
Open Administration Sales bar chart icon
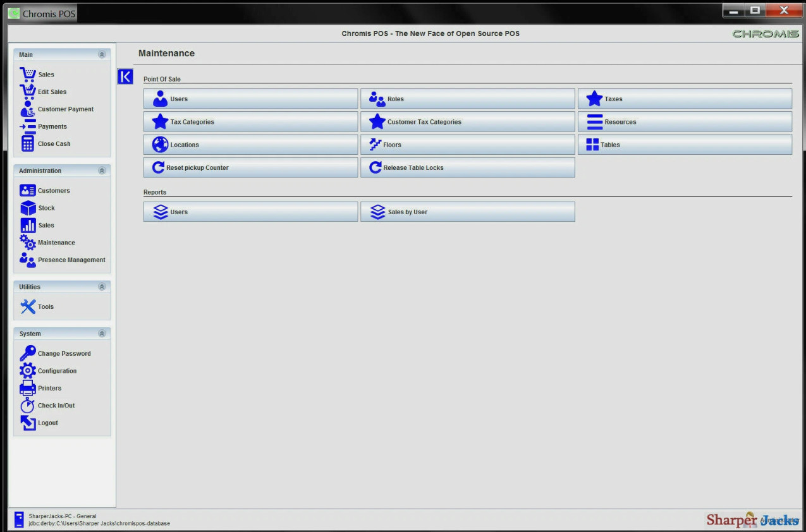coord(28,225)
